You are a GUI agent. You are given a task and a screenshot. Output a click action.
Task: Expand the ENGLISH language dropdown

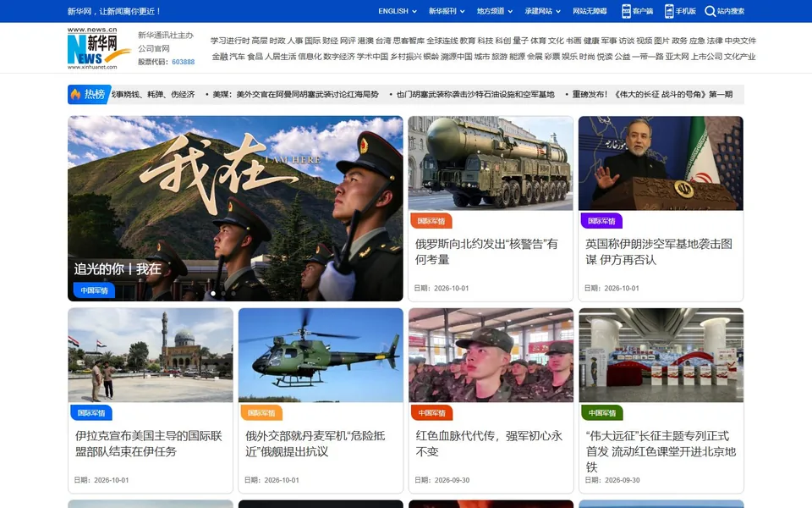[x=398, y=11]
